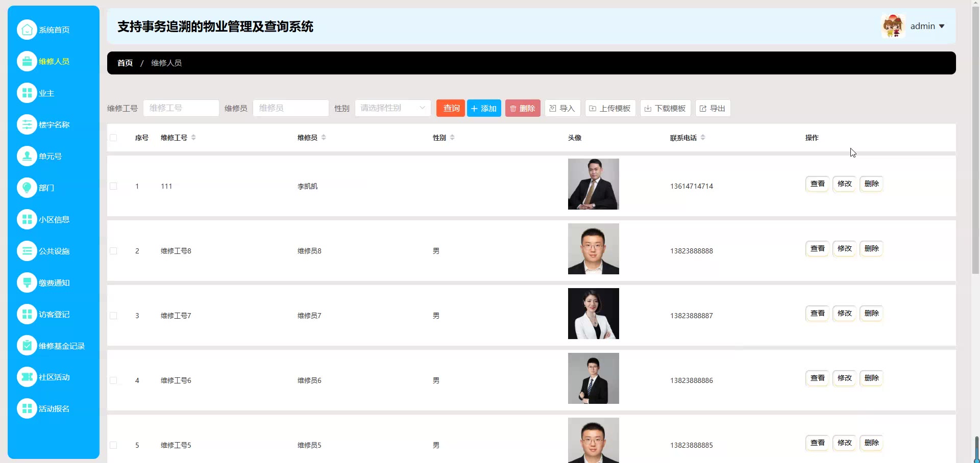Click the 部门 lightbulb icon
The image size is (980, 463).
27,188
